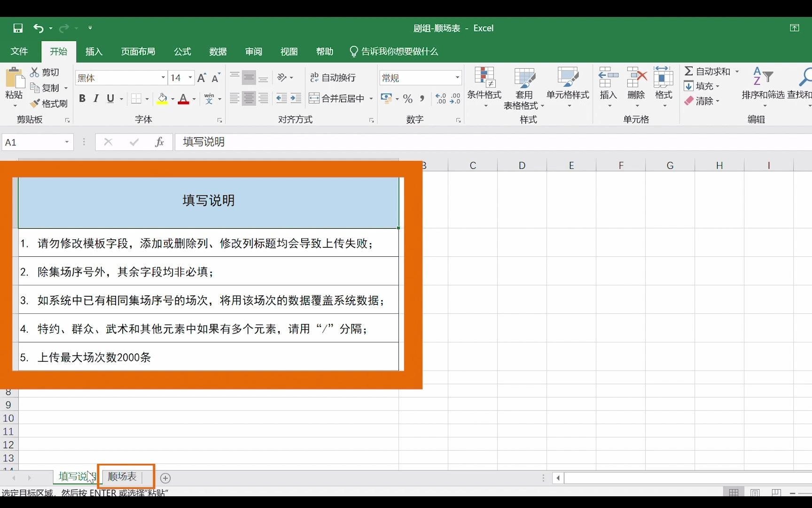The width and height of the screenshot is (812, 508).
Task: Open the Data (数据) tab
Action: click(x=218, y=51)
